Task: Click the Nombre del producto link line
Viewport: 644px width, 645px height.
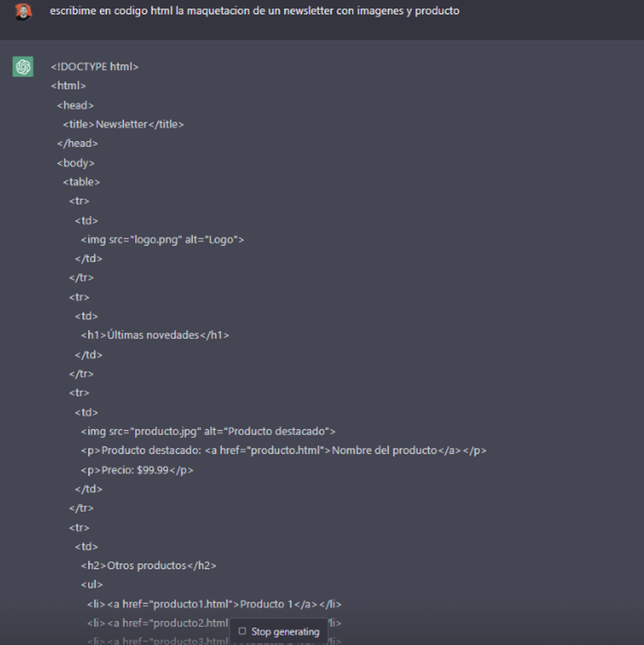Action: tap(283, 451)
